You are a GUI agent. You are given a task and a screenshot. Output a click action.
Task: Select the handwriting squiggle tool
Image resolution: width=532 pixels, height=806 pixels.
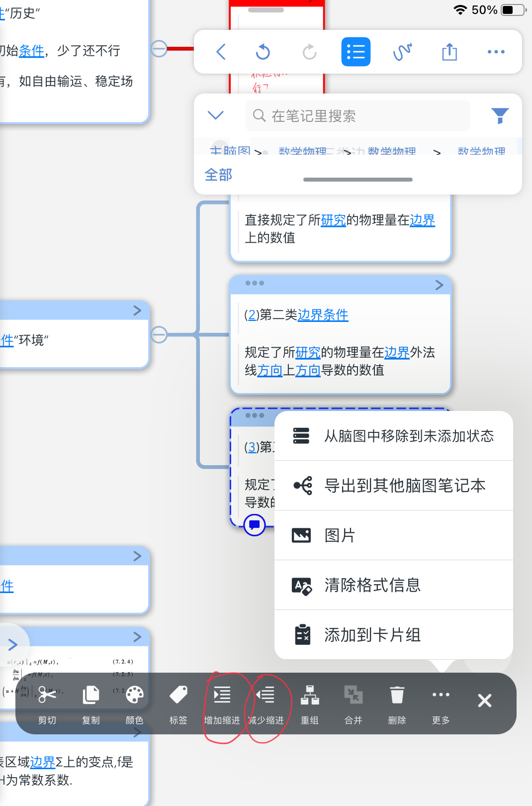402,52
